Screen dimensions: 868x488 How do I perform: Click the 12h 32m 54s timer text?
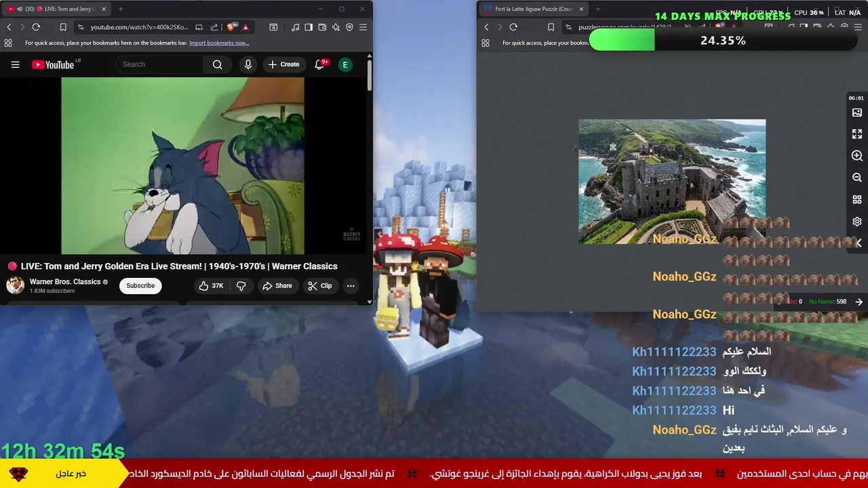tap(62, 451)
